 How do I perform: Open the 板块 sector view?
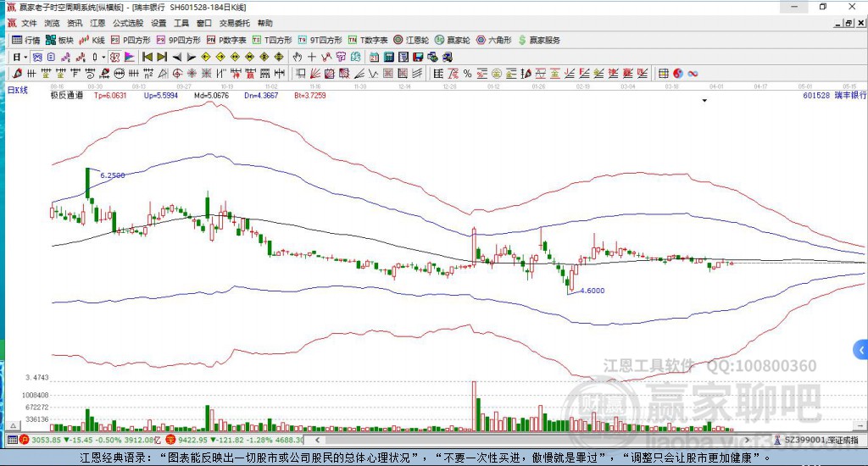[59, 40]
